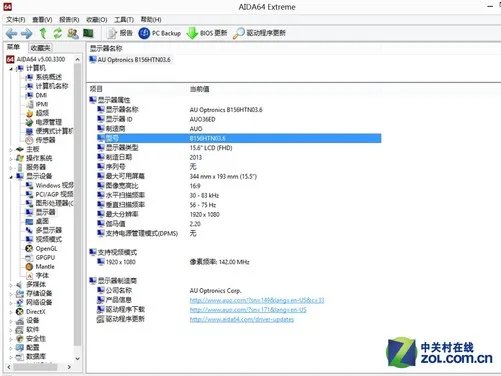
Task: Expand the 多媒体 tree node
Action: coord(11,285)
